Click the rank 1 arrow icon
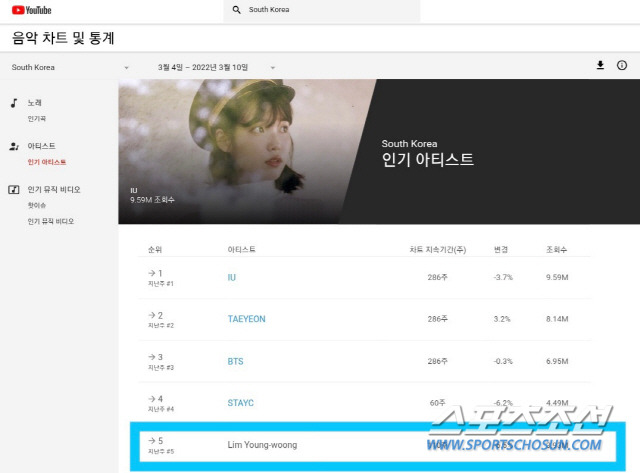 tap(152, 273)
